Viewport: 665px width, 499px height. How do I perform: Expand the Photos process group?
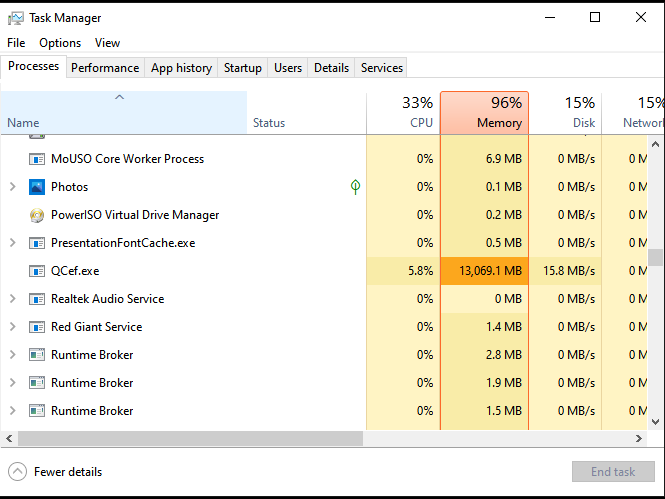coord(12,187)
